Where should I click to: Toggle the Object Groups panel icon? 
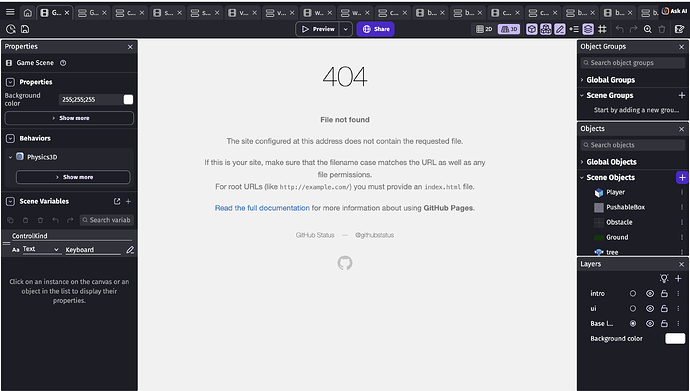(546, 29)
